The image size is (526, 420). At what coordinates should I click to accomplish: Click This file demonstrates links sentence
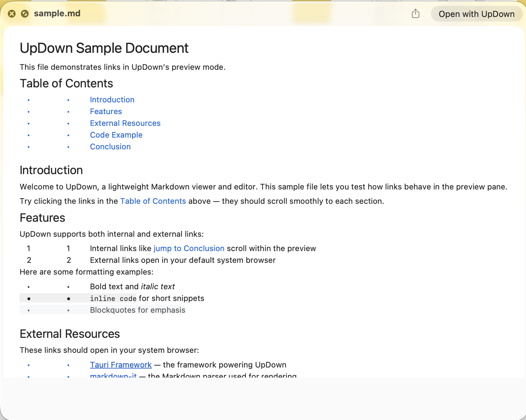pyautogui.click(x=123, y=67)
